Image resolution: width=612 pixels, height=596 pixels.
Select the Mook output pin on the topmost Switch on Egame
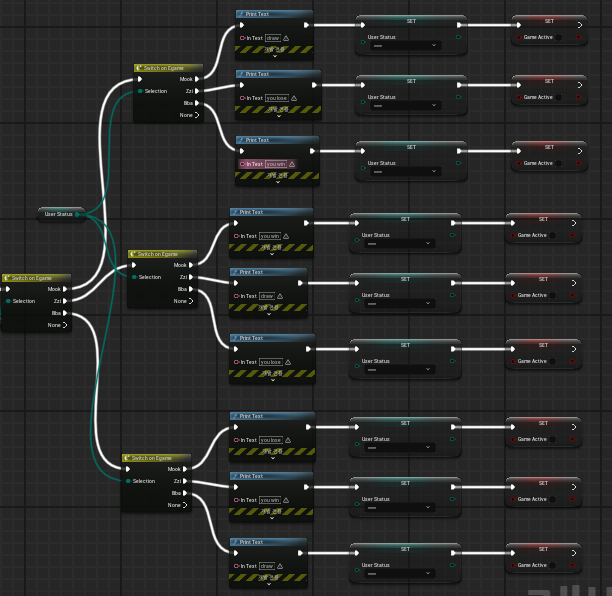[197, 79]
